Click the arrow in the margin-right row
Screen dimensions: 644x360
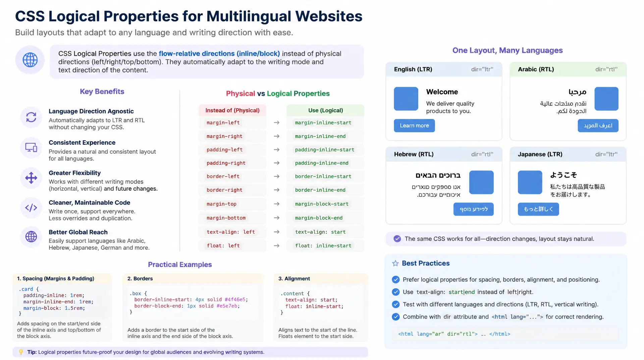pos(277,136)
